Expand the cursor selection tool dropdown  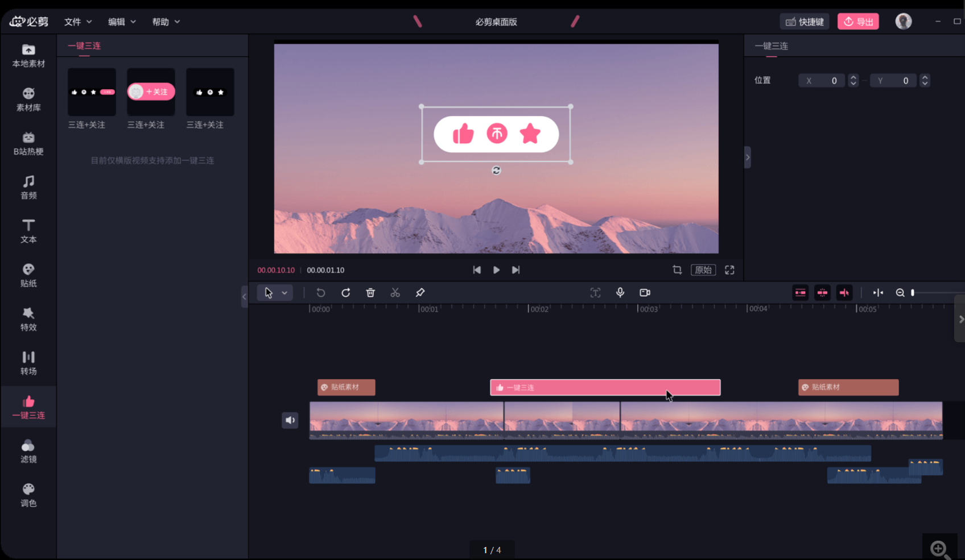coord(284,292)
